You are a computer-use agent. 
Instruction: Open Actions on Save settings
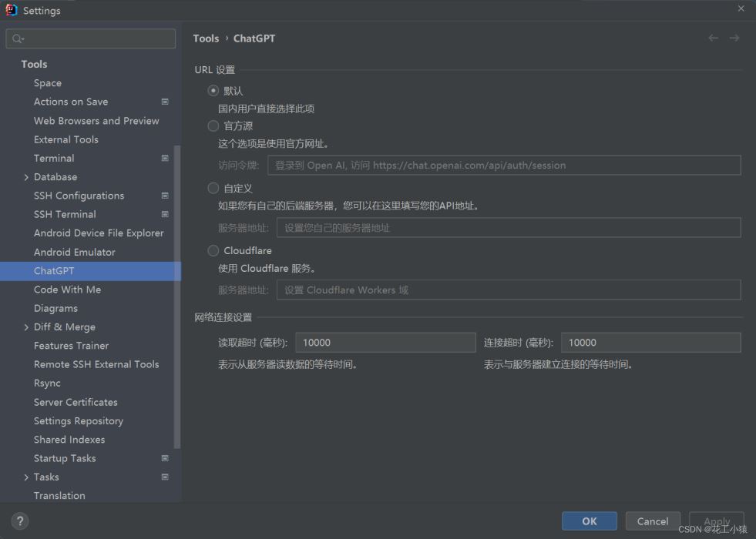(71, 102)
